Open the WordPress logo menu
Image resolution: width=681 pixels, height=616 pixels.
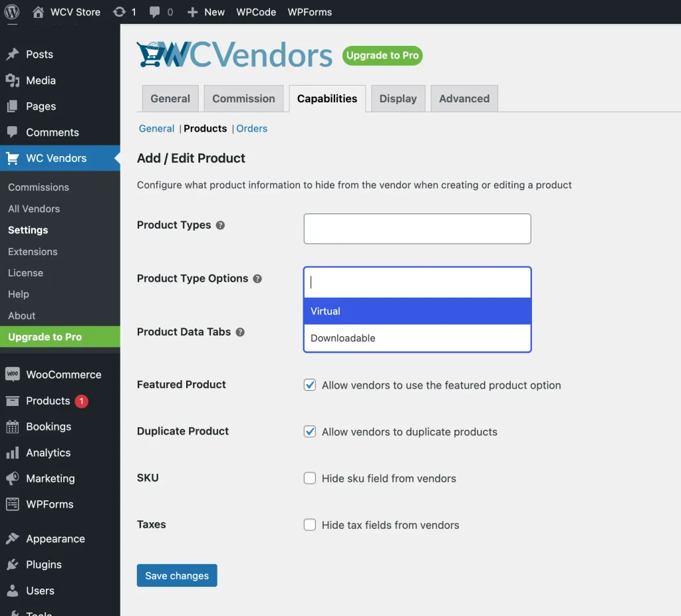12,12
